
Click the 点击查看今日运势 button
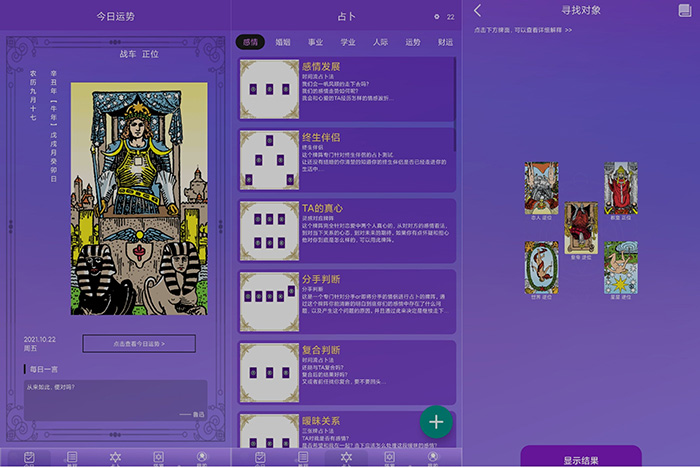coord(139,343)
